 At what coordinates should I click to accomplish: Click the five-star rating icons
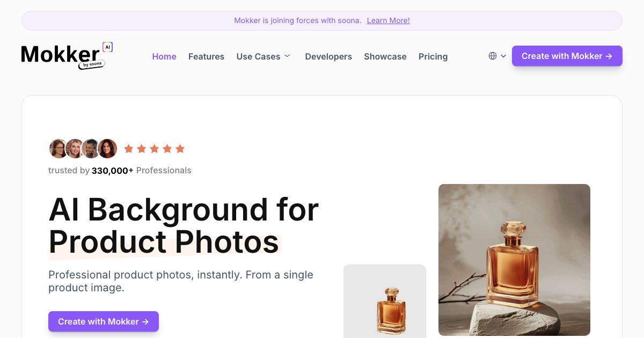pyautogui.click(x=155, y=149)
